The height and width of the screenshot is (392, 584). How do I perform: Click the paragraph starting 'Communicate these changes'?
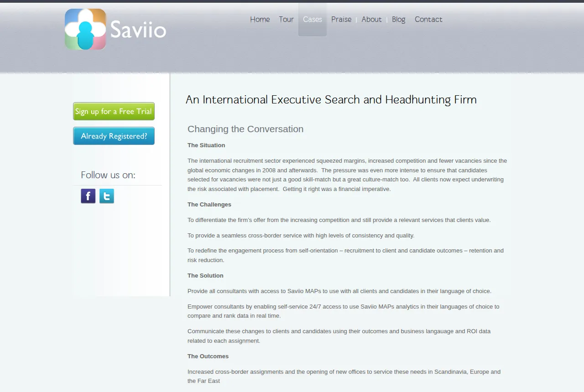[x=339, y=336]
